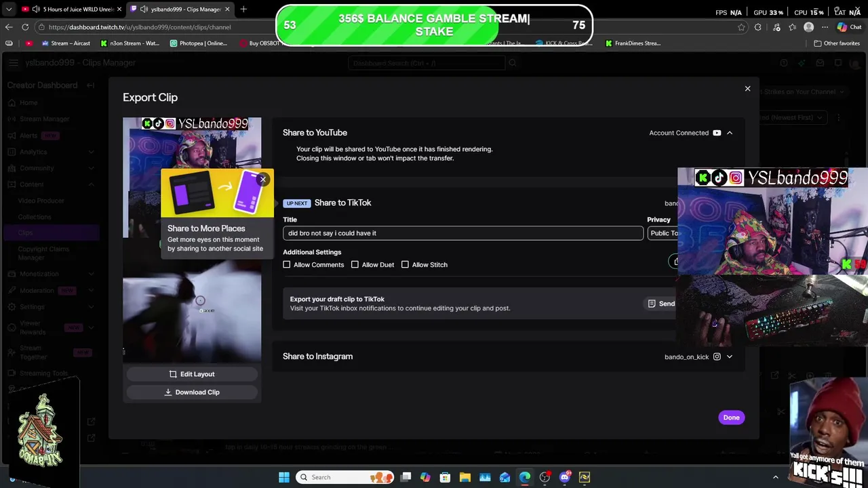Open the n3on Stream bookmark

click(130, 43)
